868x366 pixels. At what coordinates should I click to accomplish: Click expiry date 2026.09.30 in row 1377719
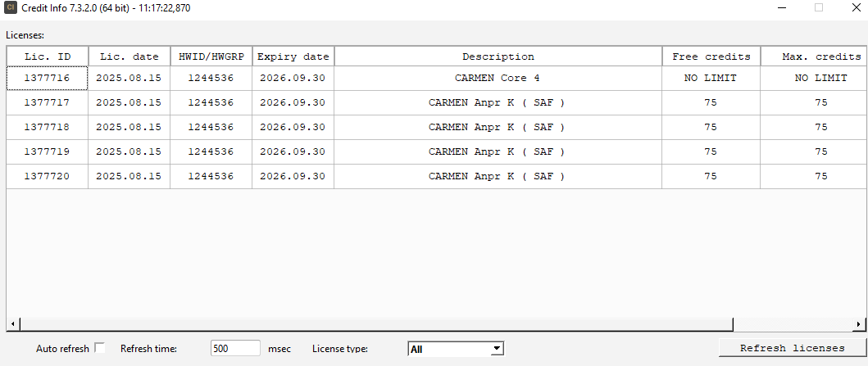293,151
